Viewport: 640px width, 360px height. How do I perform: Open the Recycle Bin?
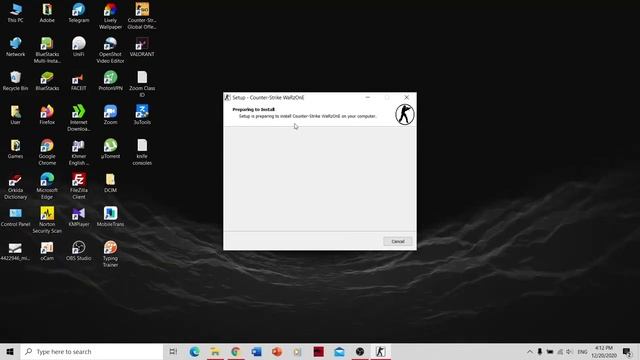(16, 81)
